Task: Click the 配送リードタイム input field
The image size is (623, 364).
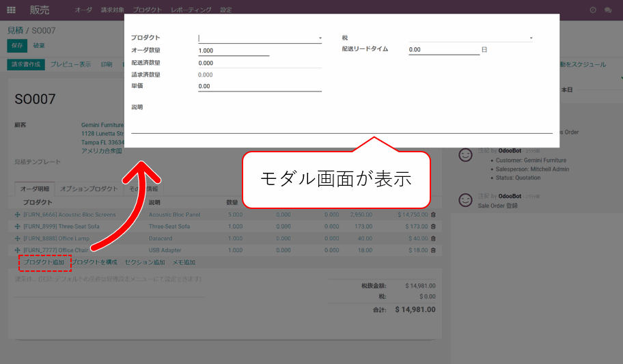Action: pyautogui.click(x=443, y=50)
